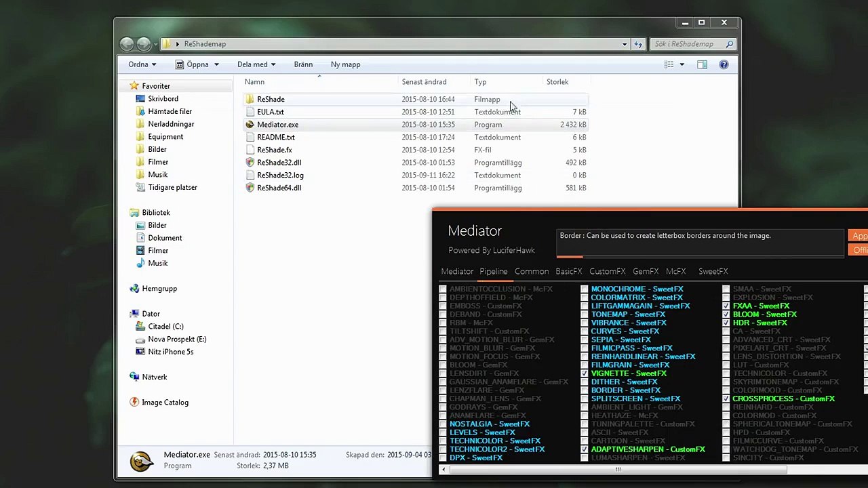Viewport: 868px width, 488px height.
Task: Select the ReShade folder icon
Action: pyautogui.click(x=250, y=99)
